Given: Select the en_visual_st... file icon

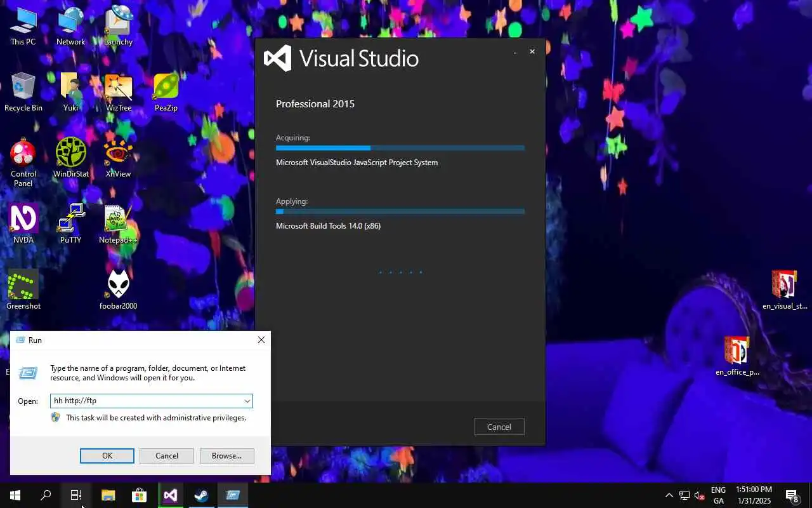Looking at the screenshot, I should click(x=785, y=291).
